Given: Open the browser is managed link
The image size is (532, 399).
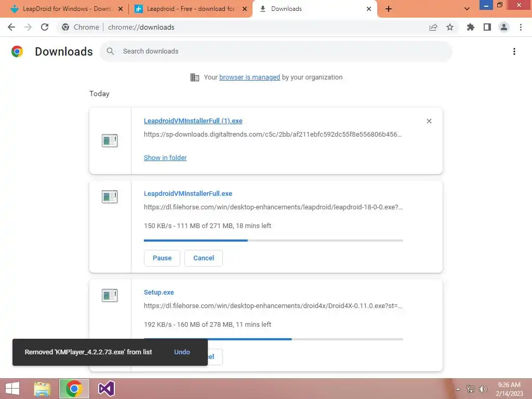Looking at the screenshot, I should point(249,77).
